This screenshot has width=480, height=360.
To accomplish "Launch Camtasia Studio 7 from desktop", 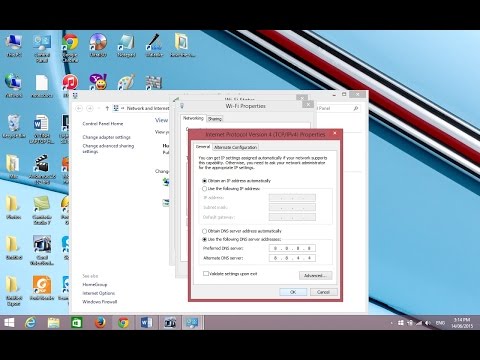I will 42,210.
